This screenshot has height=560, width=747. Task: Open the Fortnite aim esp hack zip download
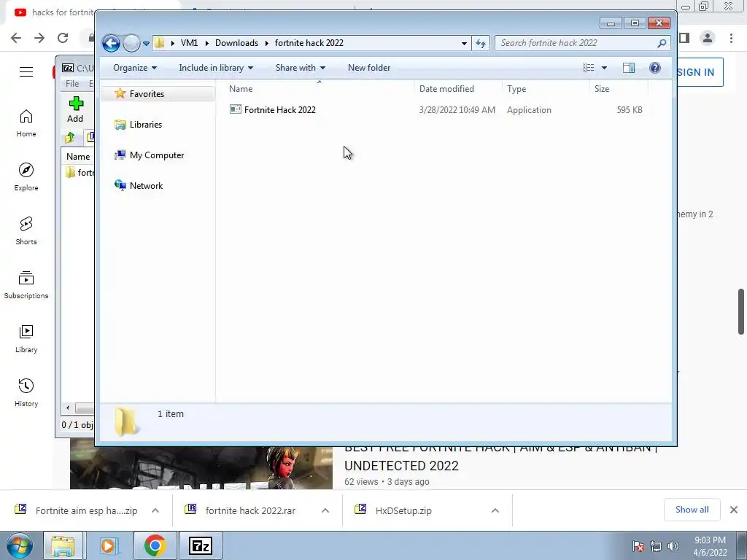[76, 510]
